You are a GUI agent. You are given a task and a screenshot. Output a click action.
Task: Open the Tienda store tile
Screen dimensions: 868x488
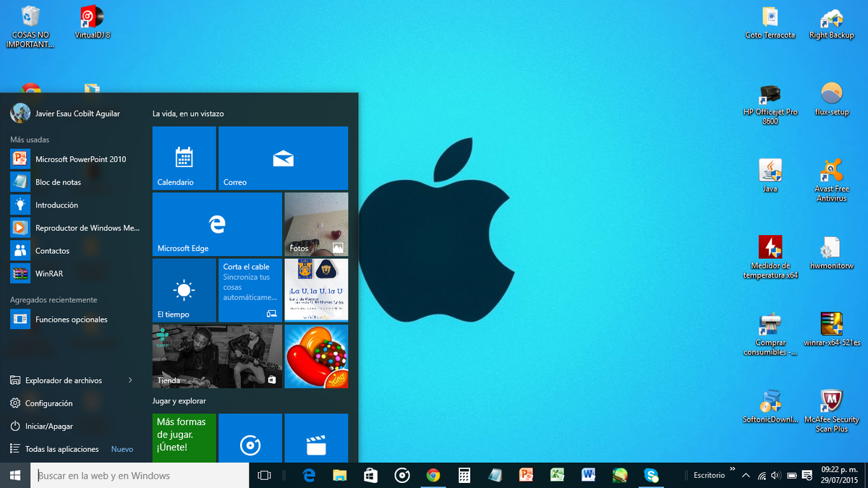pos(217,356)
